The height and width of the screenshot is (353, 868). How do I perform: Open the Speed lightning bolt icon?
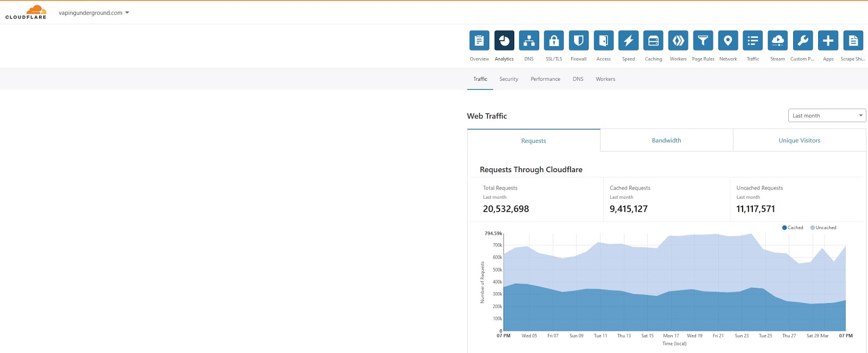[628, 41]
